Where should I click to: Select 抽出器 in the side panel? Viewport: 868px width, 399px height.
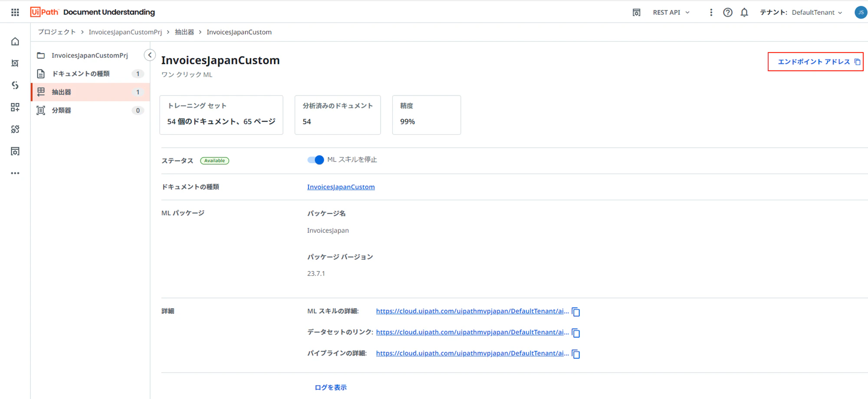(x=90, y=92)
